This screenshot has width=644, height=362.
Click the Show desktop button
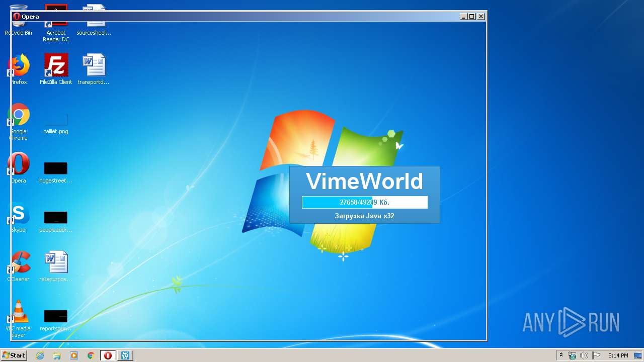click(638, 355)
